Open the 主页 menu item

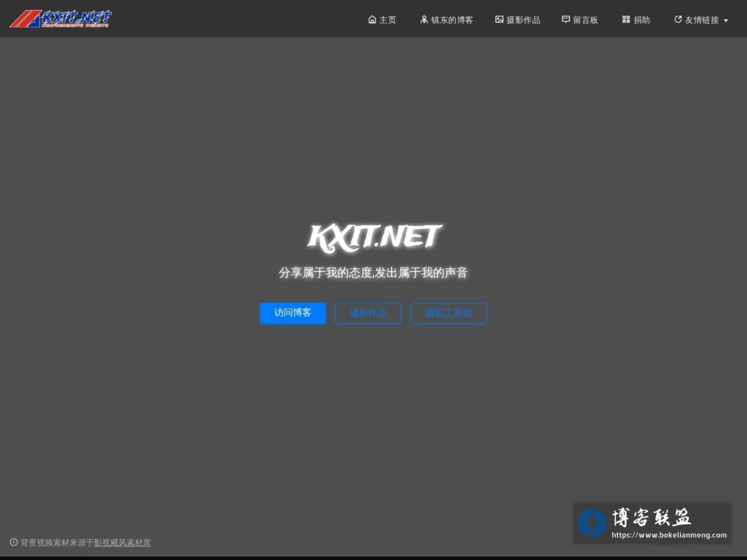[382, 20]
